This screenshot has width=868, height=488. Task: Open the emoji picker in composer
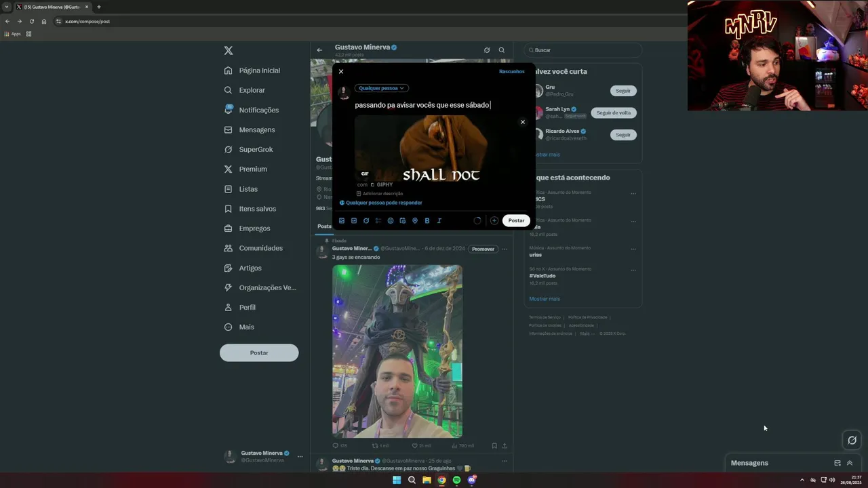click(x=391, y=221)
